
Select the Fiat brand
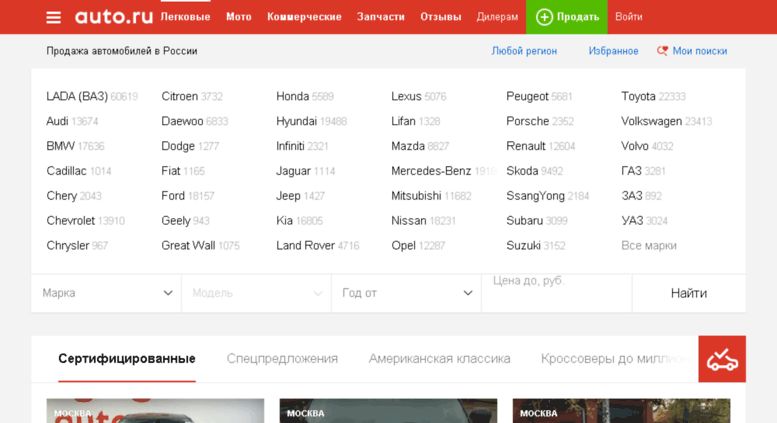tap(170, 171)
